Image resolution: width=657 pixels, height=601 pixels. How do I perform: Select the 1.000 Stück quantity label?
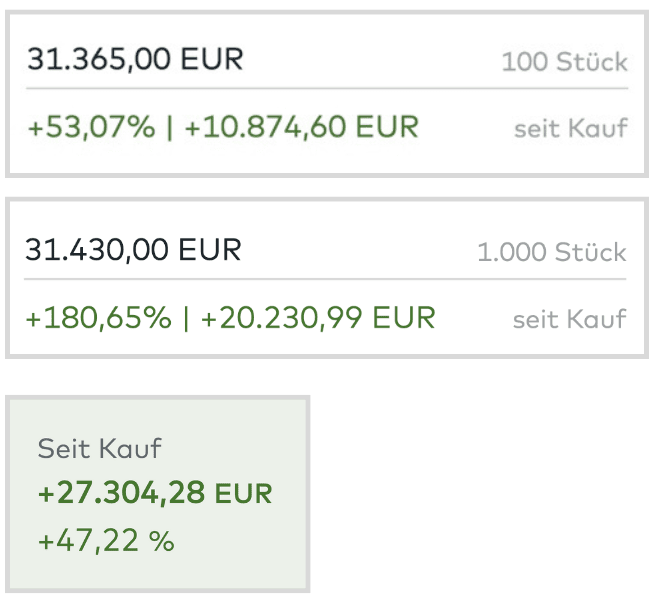pos(551,252)
